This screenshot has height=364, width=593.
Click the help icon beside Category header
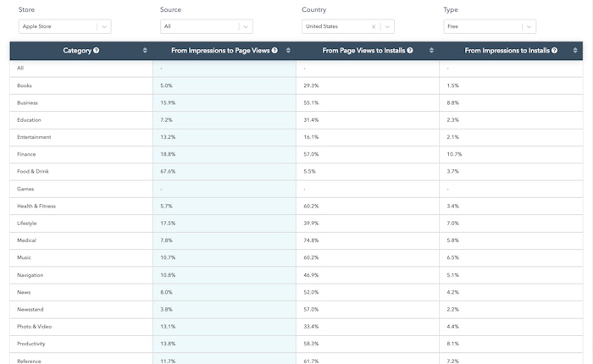97,51
